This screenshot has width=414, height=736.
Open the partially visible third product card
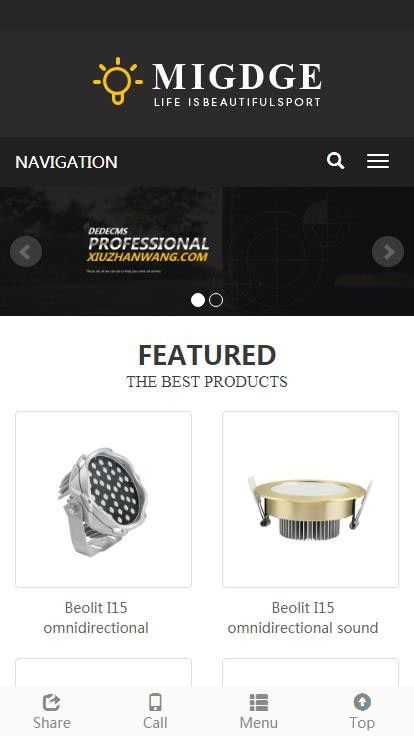(x=103, y=673)
